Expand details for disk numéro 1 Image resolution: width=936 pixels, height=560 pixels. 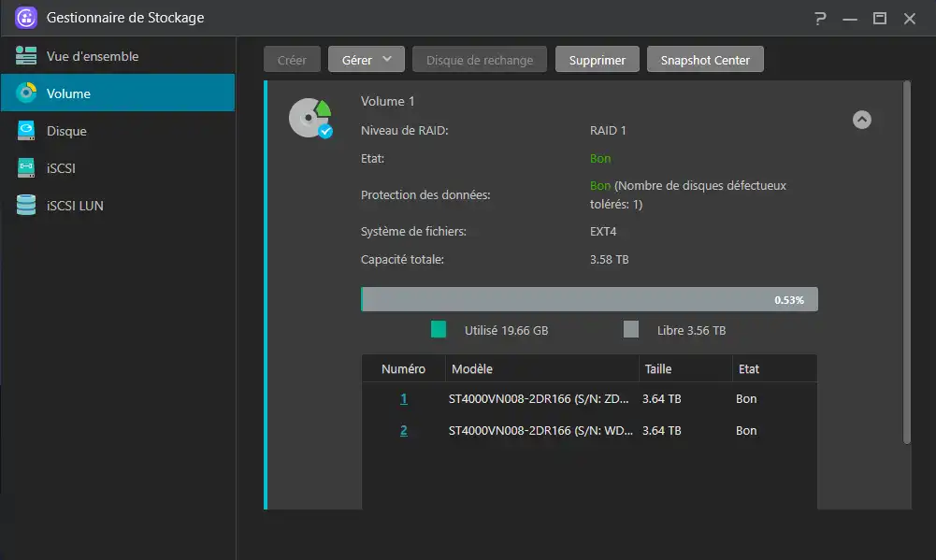(x=403, y=398)
